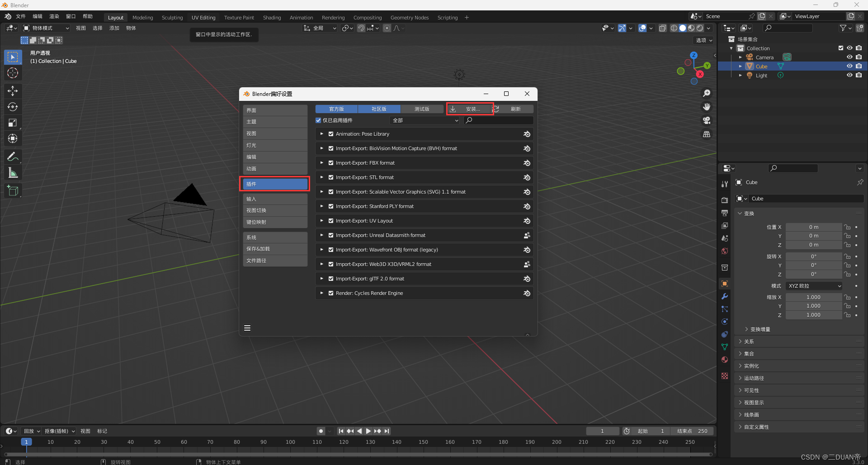Adjust the 缩放 X value slider
Image resolution: width=868 pixels, height=465 pixels.
pyautogui.click(x=813, y=297)
